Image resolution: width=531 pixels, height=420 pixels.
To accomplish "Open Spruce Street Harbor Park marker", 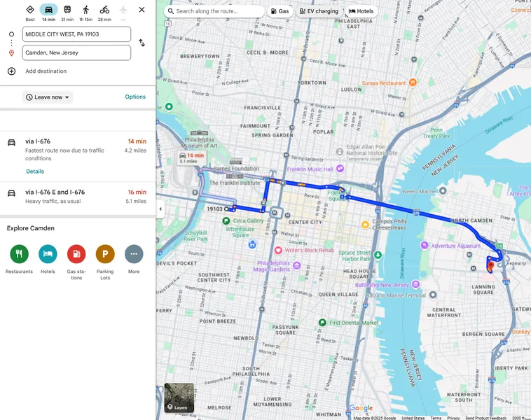I will coord(378,255).
